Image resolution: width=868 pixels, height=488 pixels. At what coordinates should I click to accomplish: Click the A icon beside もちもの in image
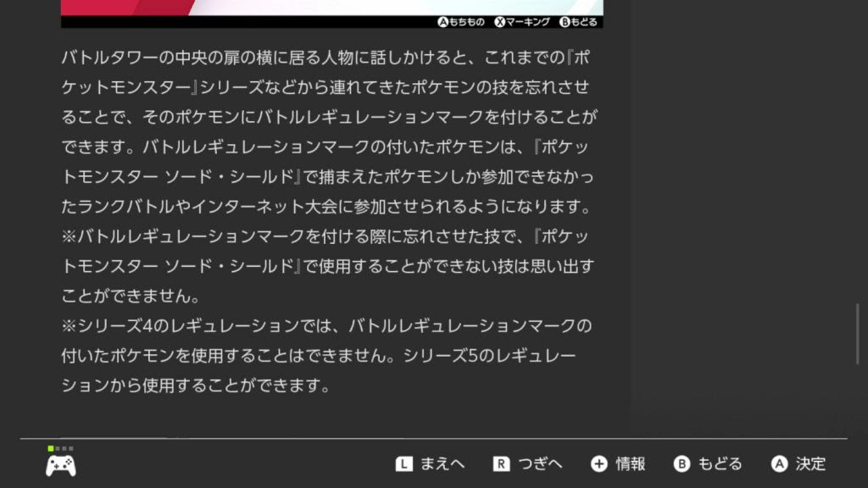442,21
